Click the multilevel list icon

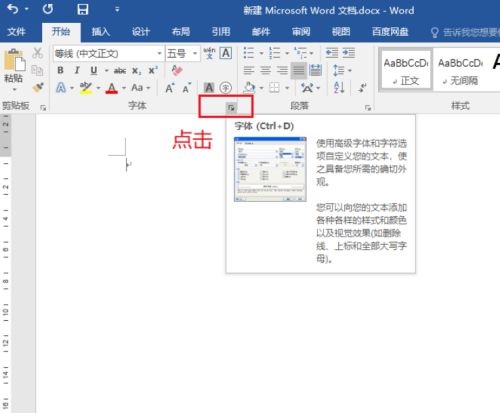pyautogui.click(x=301, y=53)
